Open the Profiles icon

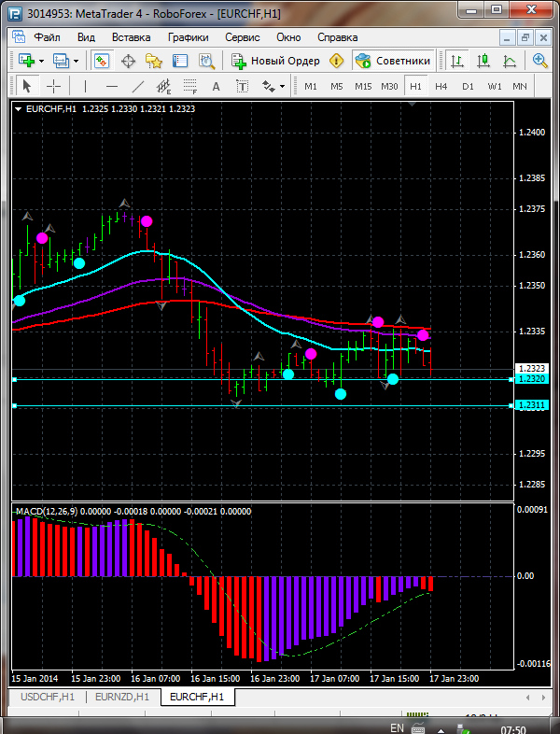click(x=61, y=61)
